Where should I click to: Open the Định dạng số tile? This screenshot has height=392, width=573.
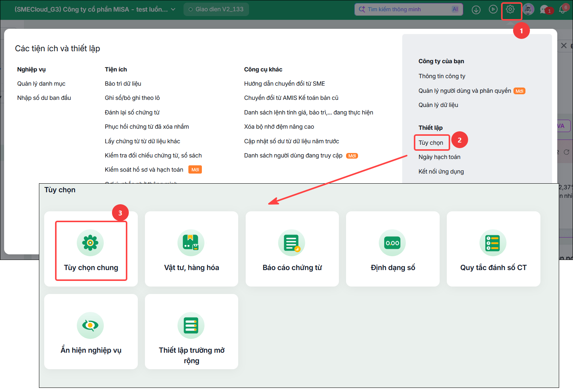(393, 249)
